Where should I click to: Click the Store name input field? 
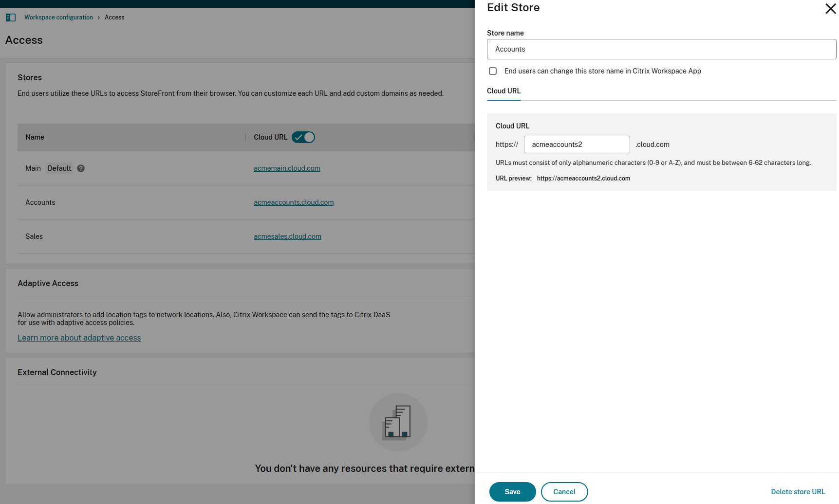coord(661,49)
